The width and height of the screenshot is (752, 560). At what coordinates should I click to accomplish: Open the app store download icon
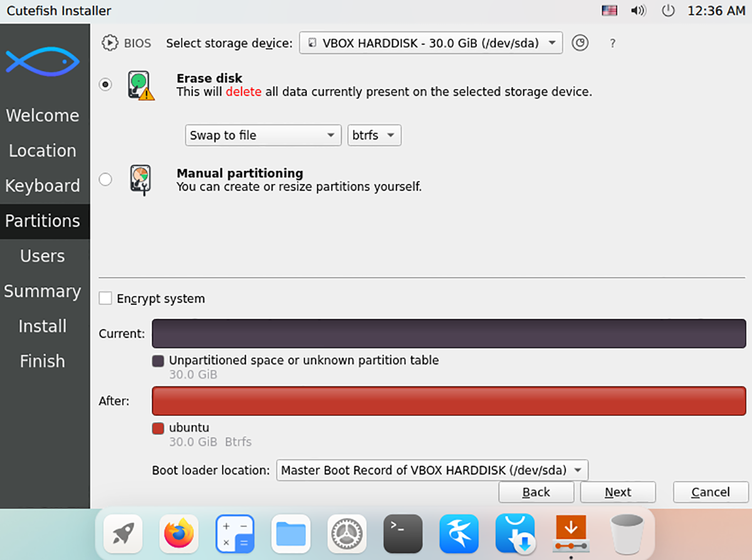[515, 534]
